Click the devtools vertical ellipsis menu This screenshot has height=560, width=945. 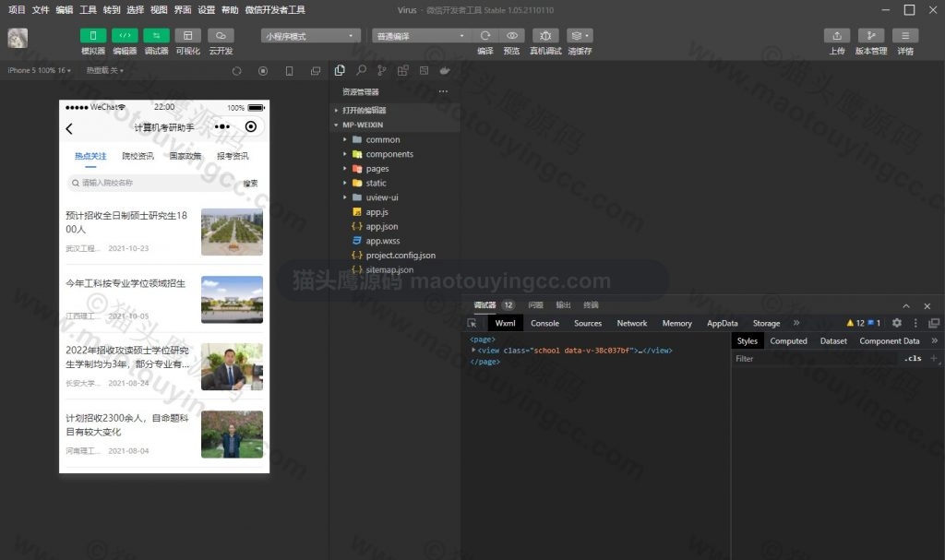click(x=915, y=323)
